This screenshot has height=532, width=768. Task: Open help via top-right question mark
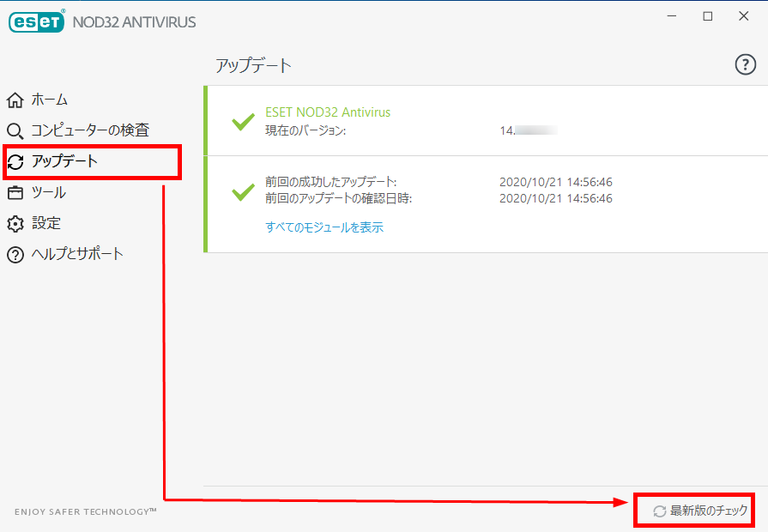(745, 64)
